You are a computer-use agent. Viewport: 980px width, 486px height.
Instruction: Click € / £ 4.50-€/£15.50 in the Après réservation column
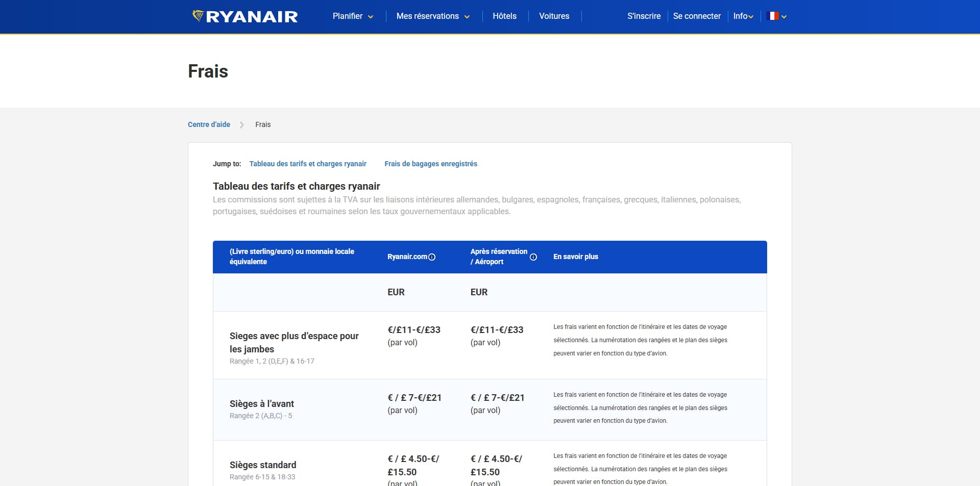click(496, 466)
